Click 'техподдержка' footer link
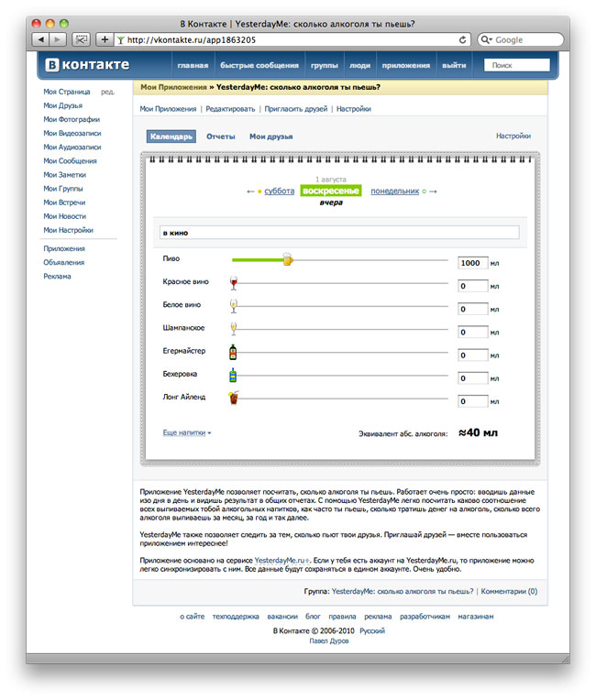The width and height of the screenshot is (596, 700). click(x=236, y=617)
